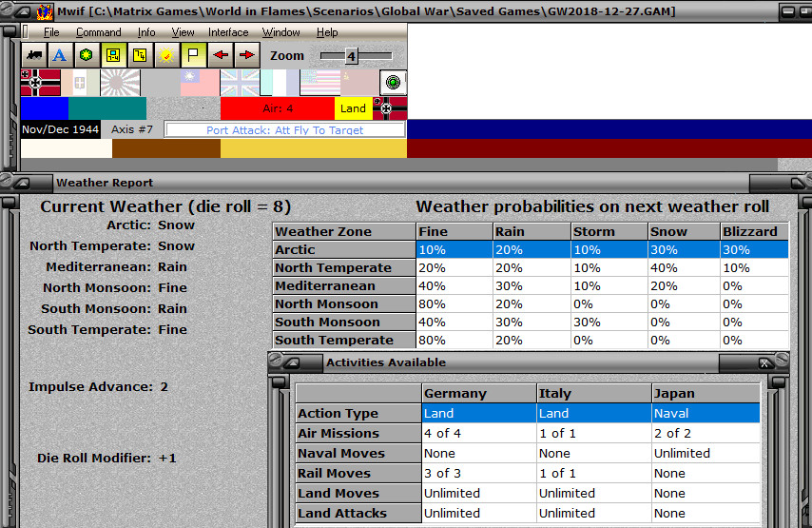Screen dimensions: 812x528
Task: Click the blue color bar
Action: [x=45, y=108]
